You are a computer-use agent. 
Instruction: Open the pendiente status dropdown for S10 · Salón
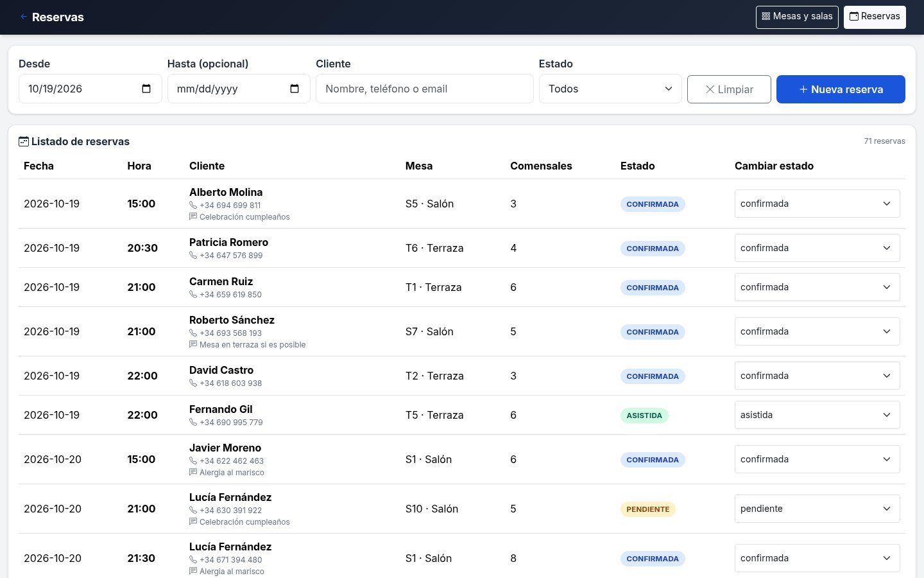(x=817, y=509)
